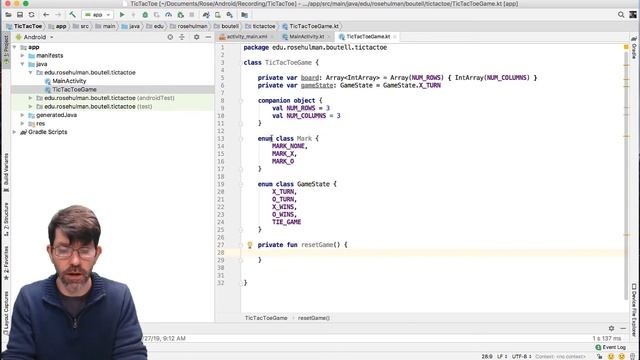Click the Search Everywhere magnifier icon

click(621, 15)
